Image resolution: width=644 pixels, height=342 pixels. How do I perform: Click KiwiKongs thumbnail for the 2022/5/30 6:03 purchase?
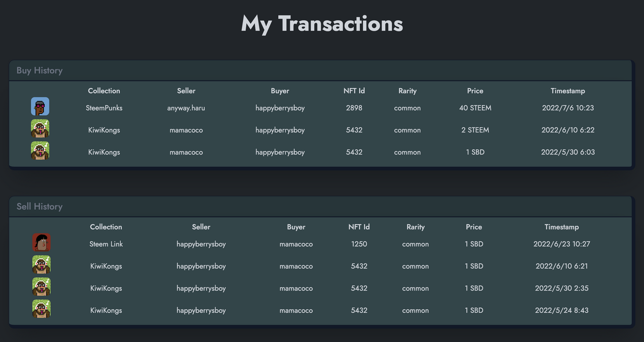[40, 151]
